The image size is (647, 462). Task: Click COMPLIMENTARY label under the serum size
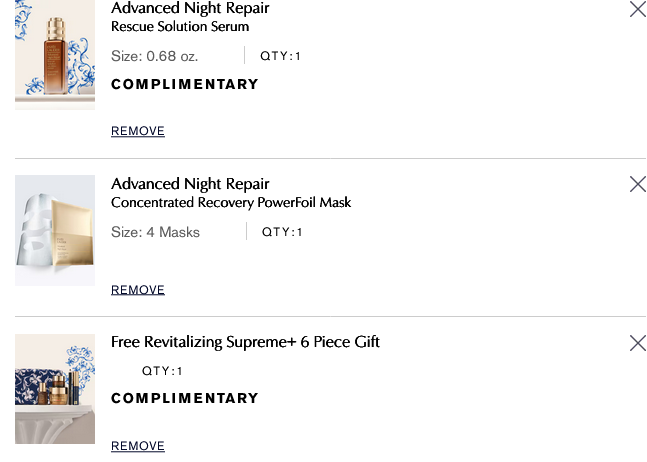pos(185,84)
